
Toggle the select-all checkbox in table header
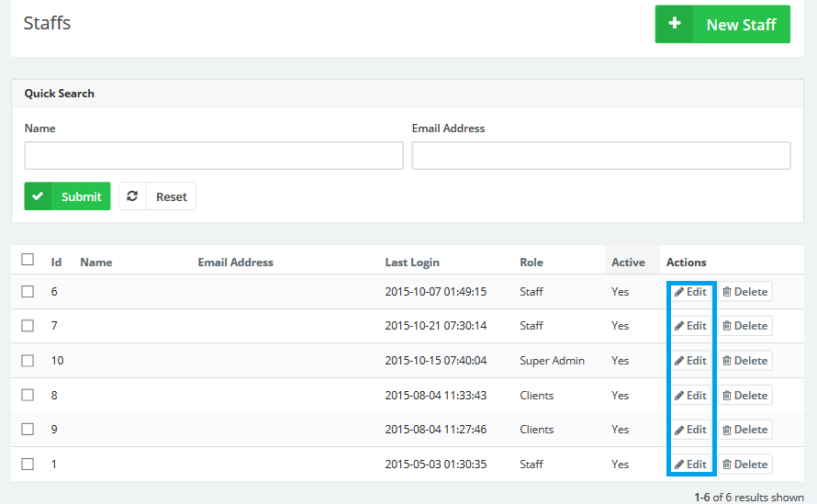[28, 260]
